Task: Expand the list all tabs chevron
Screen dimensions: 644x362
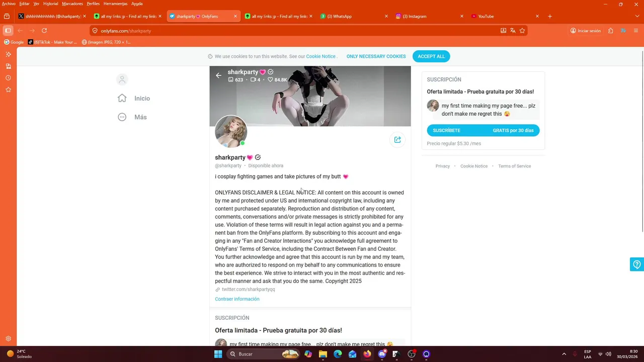Action: point(637,16)
